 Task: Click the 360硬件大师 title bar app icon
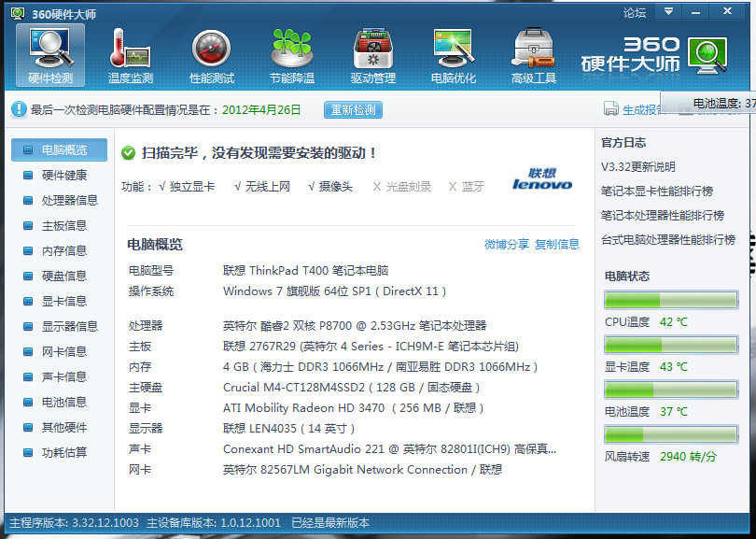18,13
